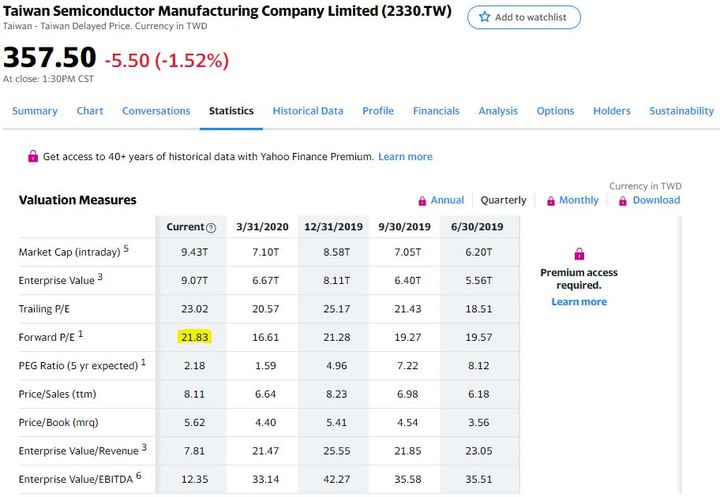Click the 12/31/2019 column header
Screen dimensions: 720x497
333,227
